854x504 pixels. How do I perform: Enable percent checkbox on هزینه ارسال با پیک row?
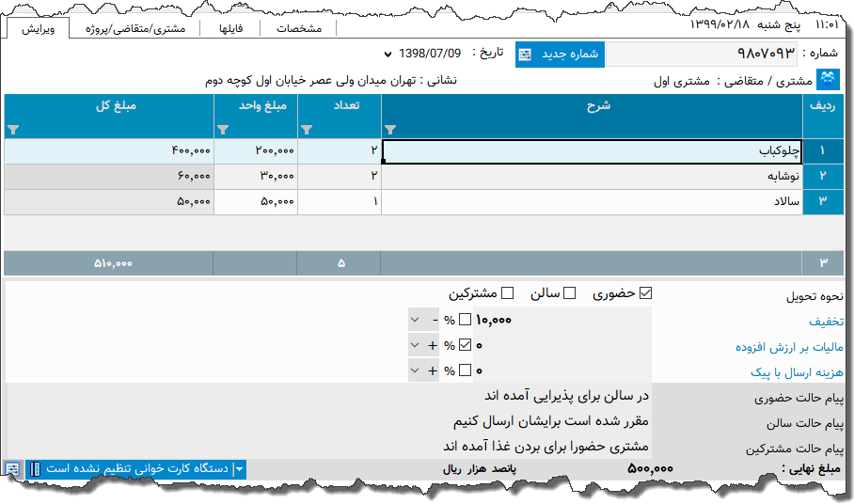pos(465,370)
